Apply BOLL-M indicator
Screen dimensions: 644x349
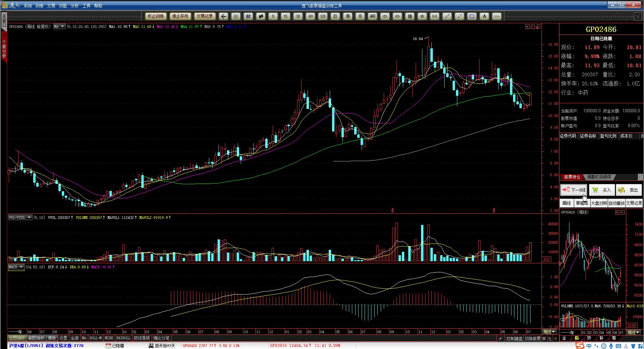point(95,338)
